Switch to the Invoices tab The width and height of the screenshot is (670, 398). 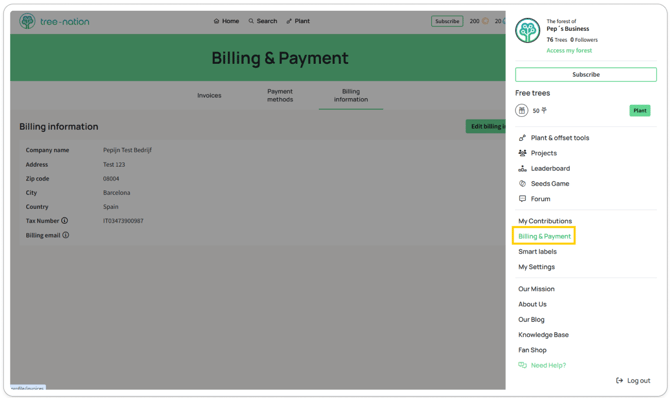tap(209, 95)
